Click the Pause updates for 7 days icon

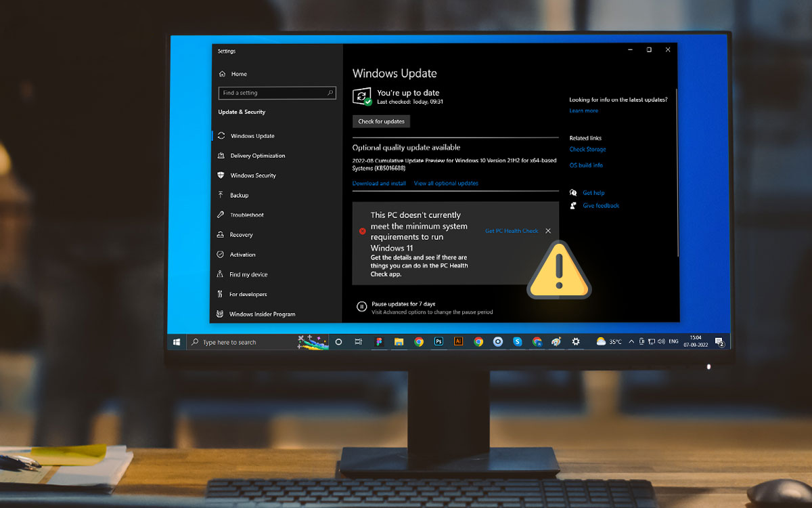click(361, 307)
